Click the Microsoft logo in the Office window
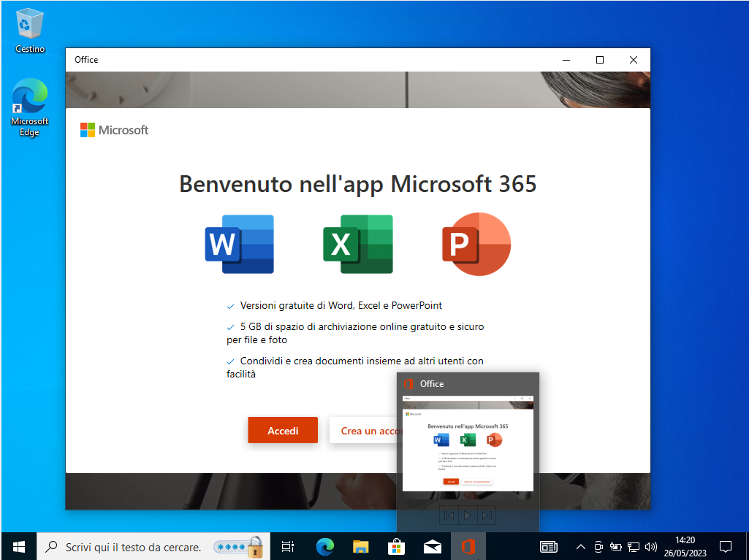 [x=114, y=130]
